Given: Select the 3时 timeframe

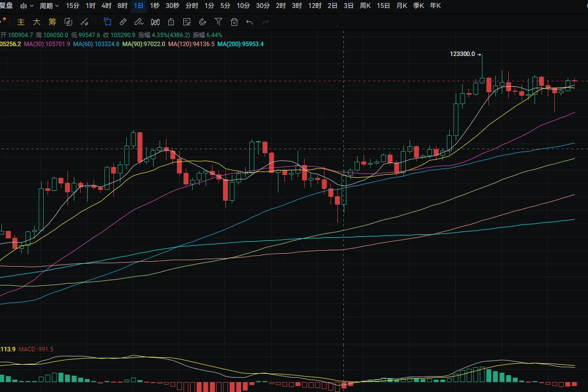Looking at the screenshot, I should [297, 5].
